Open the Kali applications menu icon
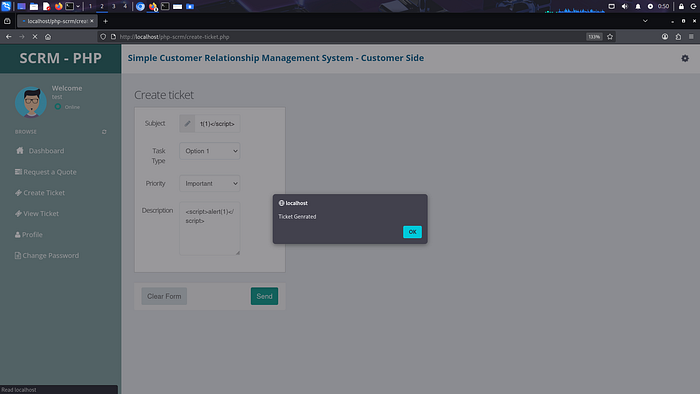Screen dimensions: 700x394 pos(6,6)
